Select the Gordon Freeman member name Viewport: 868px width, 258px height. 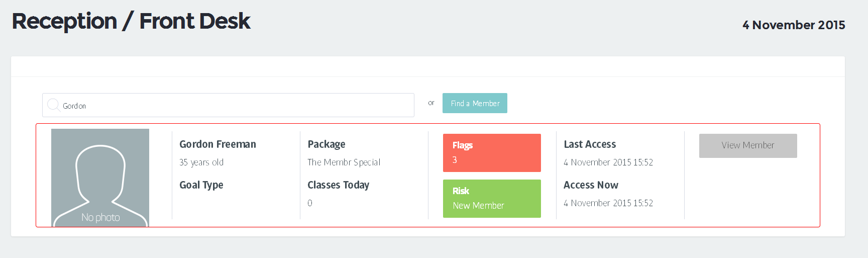pyautogui.click(x=218, y=144)
